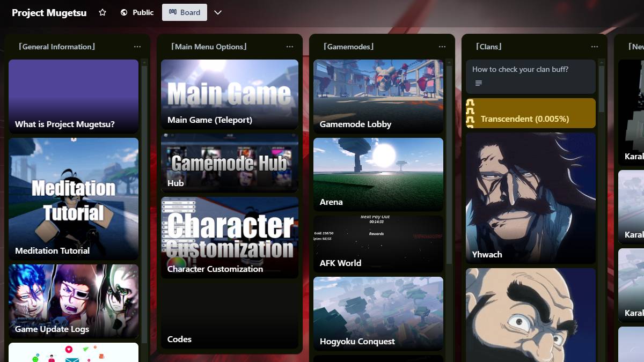Open the Meditation Tutorial card
Viewport: 644px width, 362px height.
click(x=74, y=198)
